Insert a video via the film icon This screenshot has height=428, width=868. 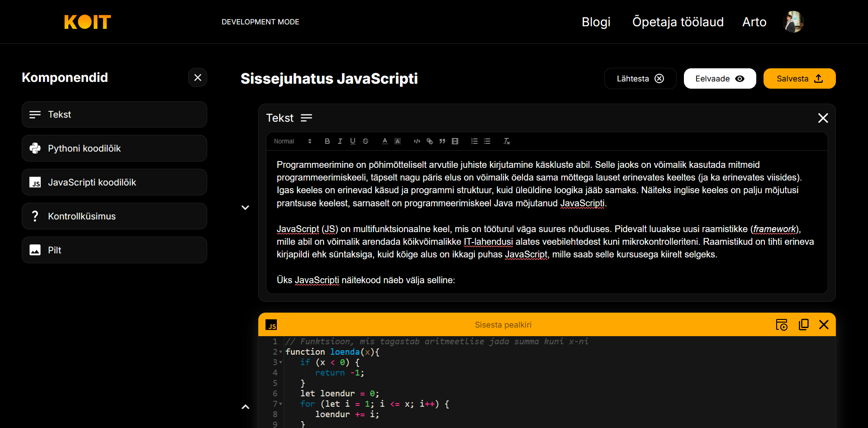[x=455, y=141]
